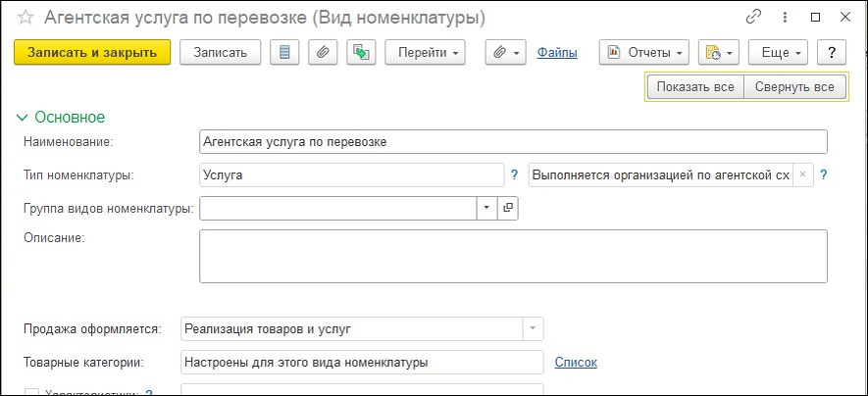Maximize the window

click(815, 18)
